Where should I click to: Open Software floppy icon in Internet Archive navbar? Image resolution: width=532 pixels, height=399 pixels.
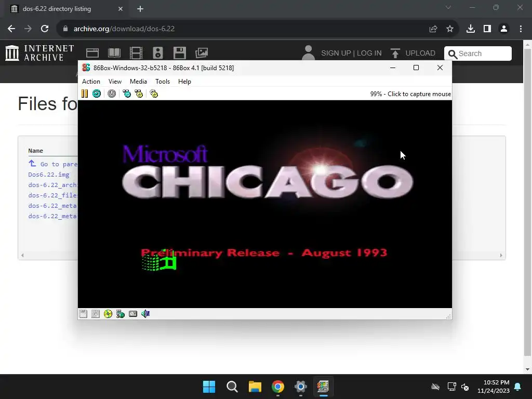tap(179, 53)
